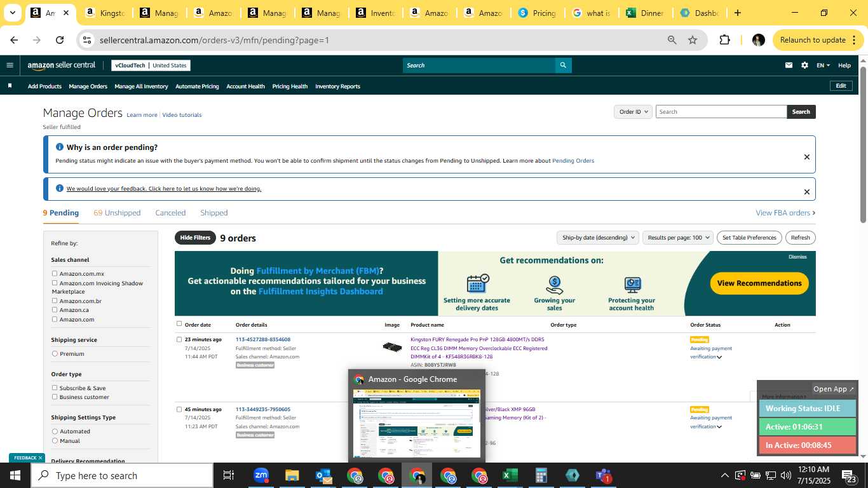Show hidden system tray icons
This screenshot has width=868, height=488.
coord(724,475)
